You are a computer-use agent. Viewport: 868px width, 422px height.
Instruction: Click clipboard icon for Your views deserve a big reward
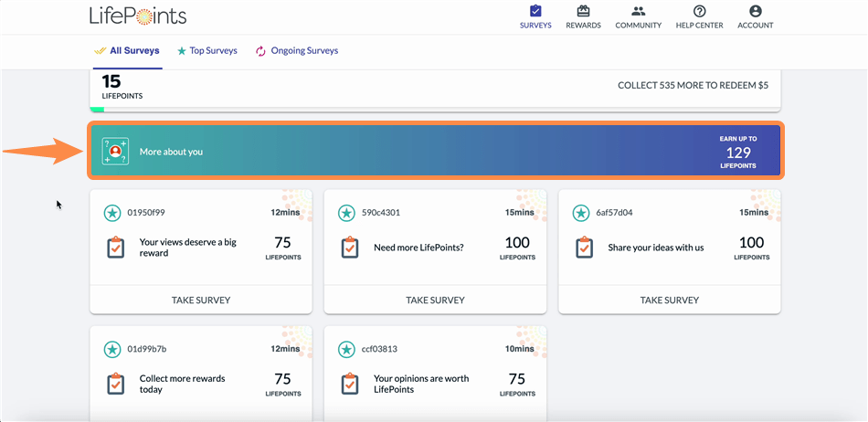116,248
